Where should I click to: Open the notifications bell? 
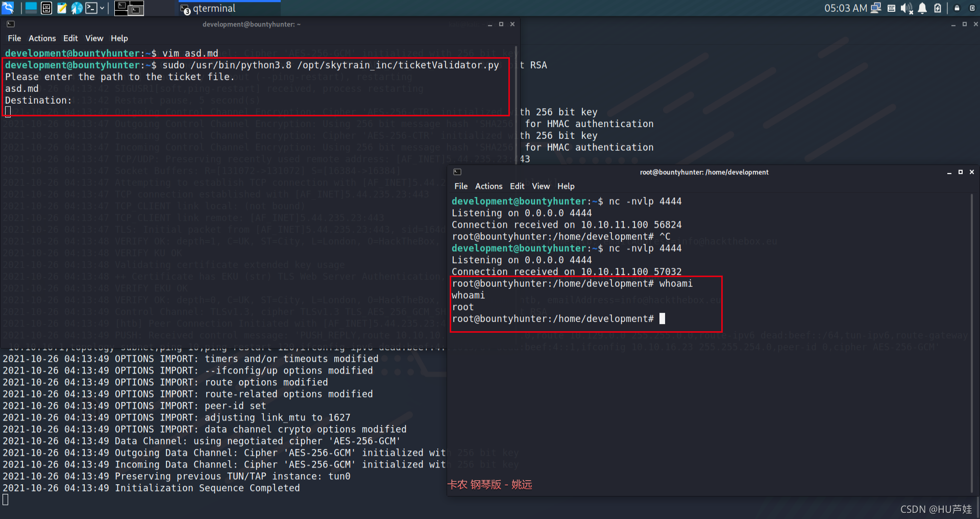point(922,8)
